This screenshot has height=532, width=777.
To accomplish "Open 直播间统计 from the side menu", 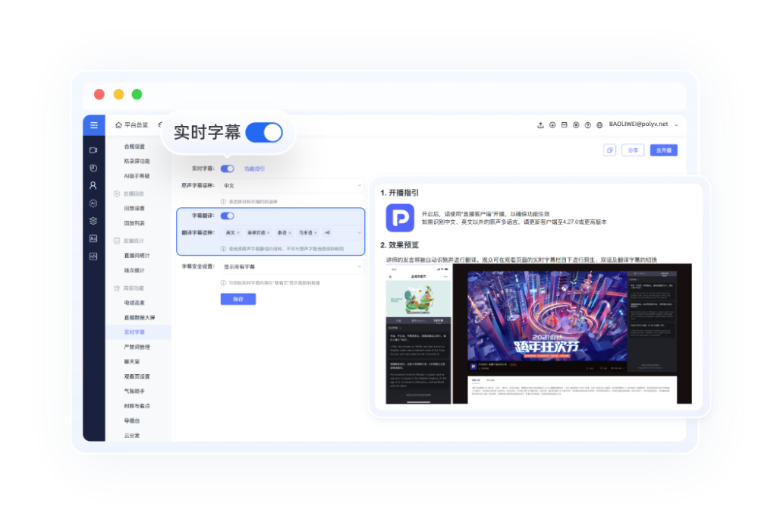I will point(137,255).
